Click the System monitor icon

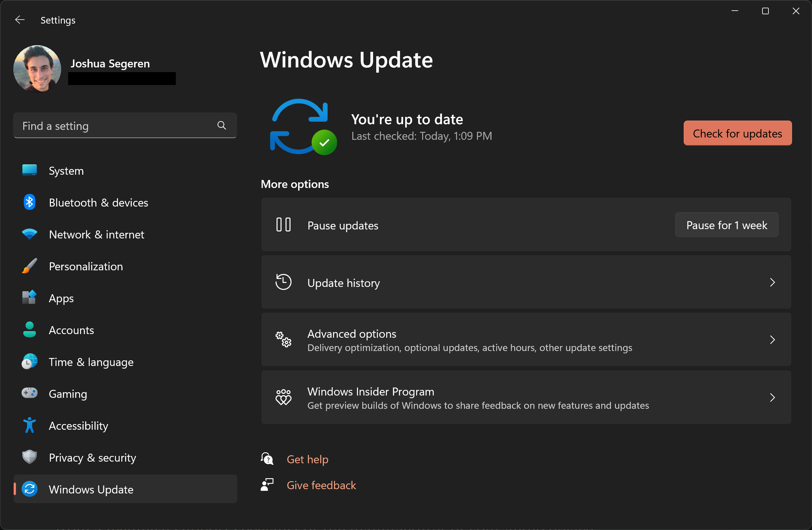(29, 170)
